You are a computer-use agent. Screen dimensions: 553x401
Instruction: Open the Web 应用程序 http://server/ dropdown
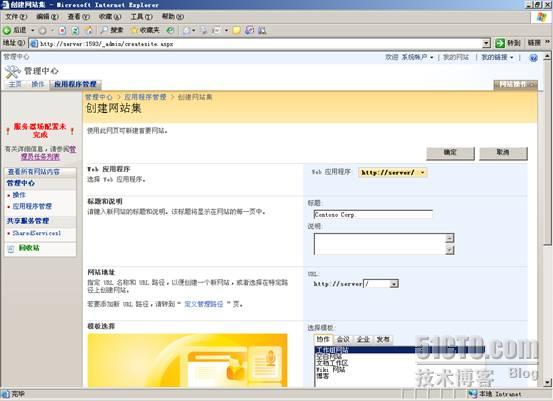coord(393,172)
